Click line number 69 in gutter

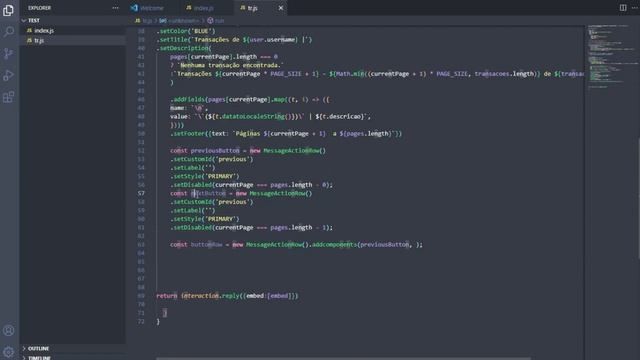141,296
